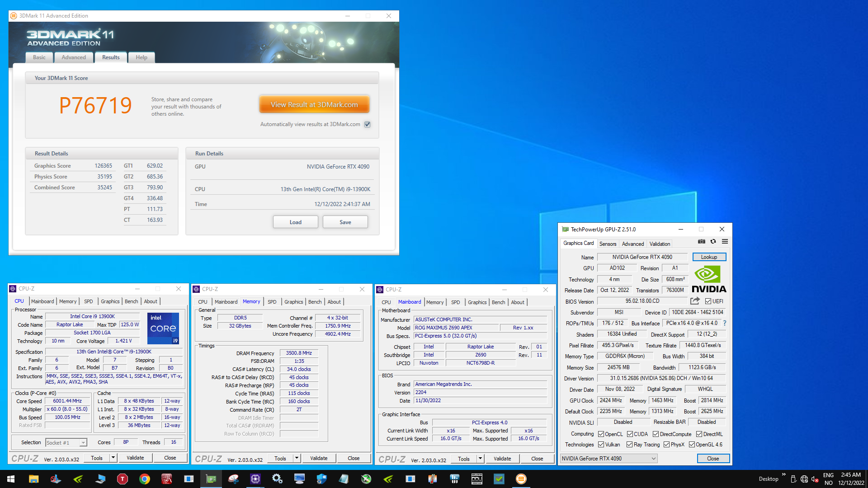Click the volume muted tray icon

(815, 479)
